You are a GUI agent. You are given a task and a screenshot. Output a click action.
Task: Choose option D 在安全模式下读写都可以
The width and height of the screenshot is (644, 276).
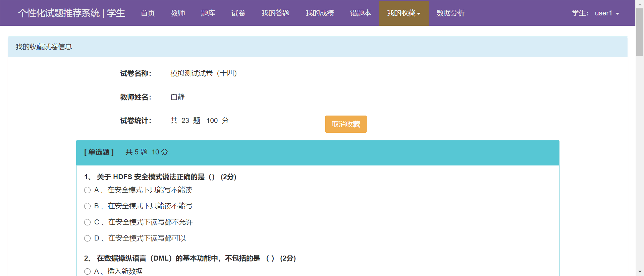pyautogui.click(x=87, y=238)
